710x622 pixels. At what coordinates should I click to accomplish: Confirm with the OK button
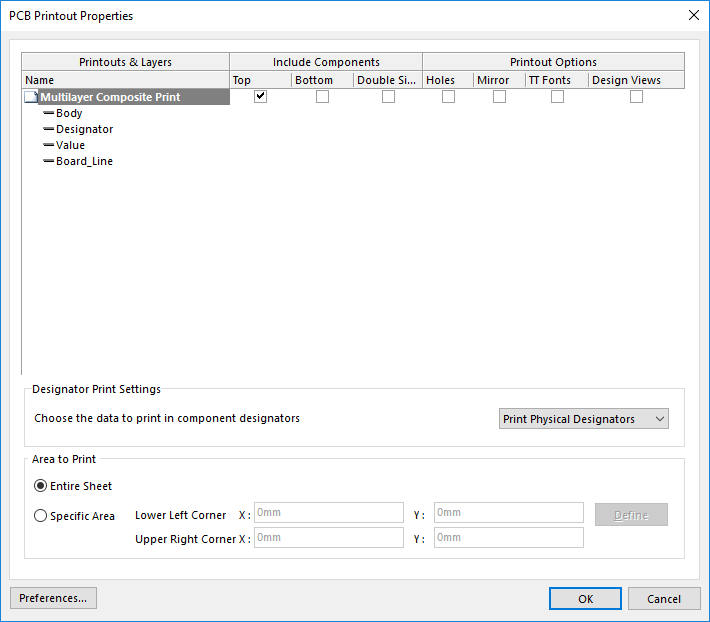(585, 598)
